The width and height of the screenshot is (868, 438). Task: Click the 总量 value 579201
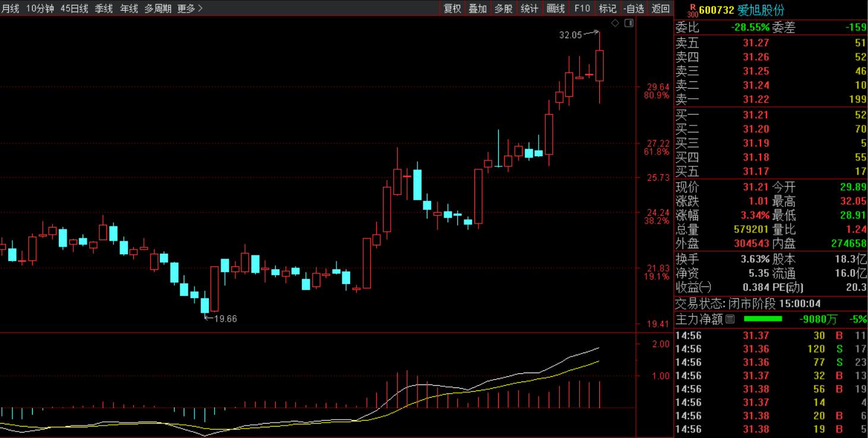751,229
